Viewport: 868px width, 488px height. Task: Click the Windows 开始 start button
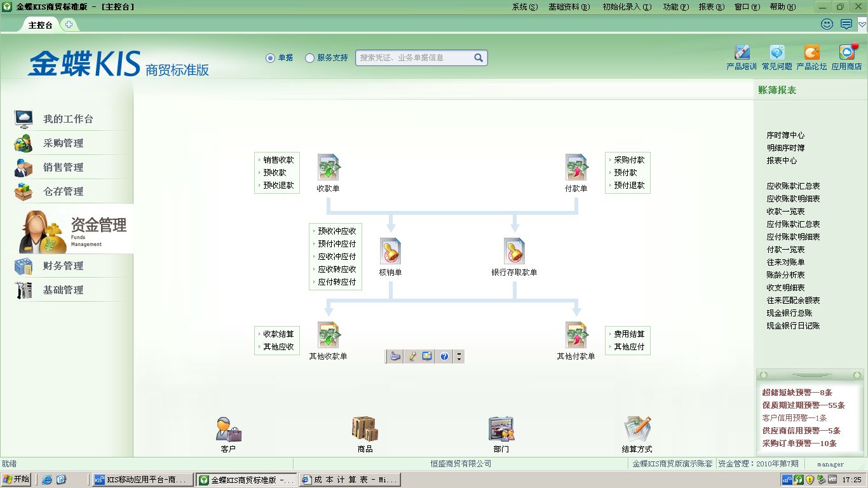pos(17,479)
